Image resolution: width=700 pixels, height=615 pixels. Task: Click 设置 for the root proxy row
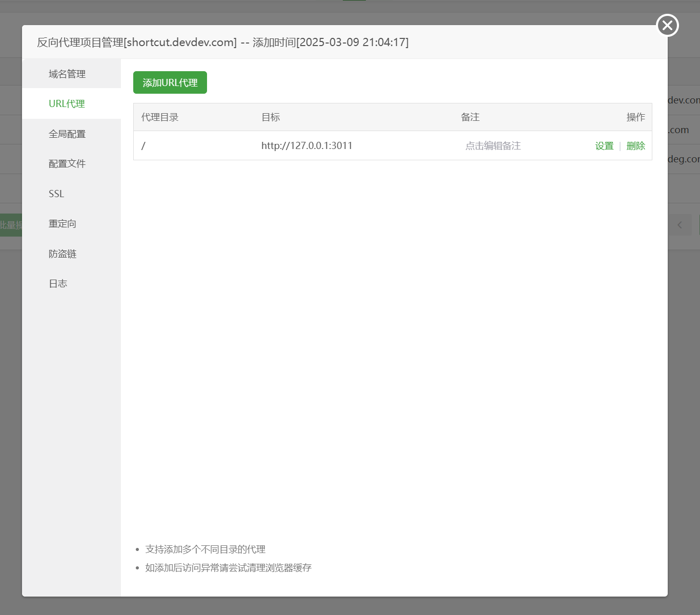point(604,146)
